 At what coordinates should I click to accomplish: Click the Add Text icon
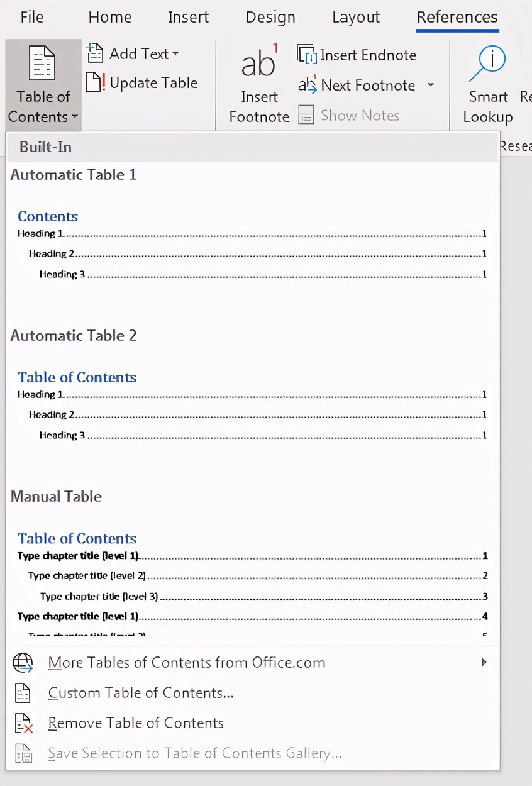click(94, 53)
